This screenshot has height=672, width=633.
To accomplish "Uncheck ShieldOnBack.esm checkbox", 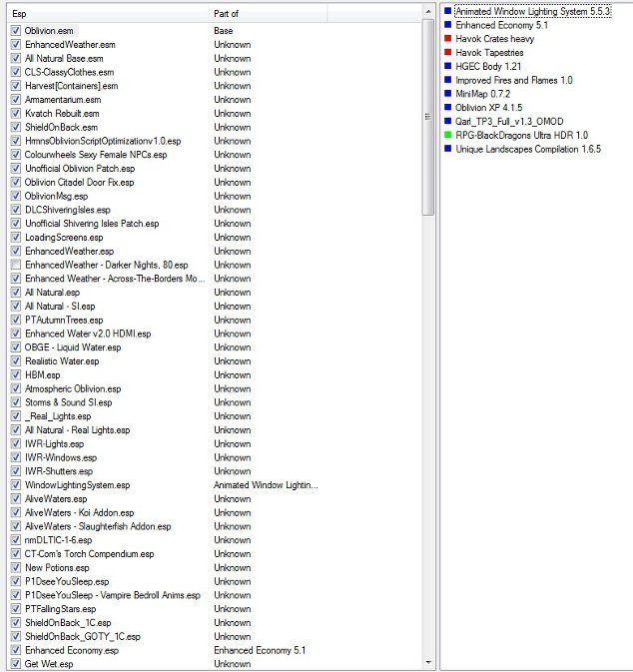I will (x=16, y=127).
